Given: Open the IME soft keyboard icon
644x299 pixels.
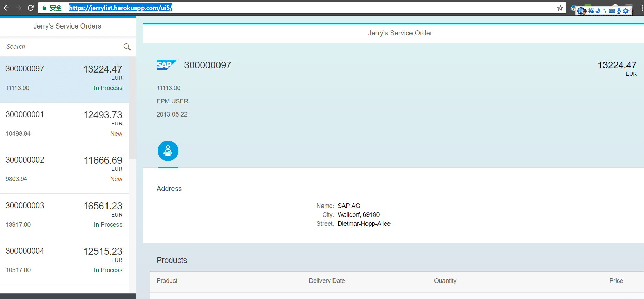Looking at the screenshot, I should 612,11.
